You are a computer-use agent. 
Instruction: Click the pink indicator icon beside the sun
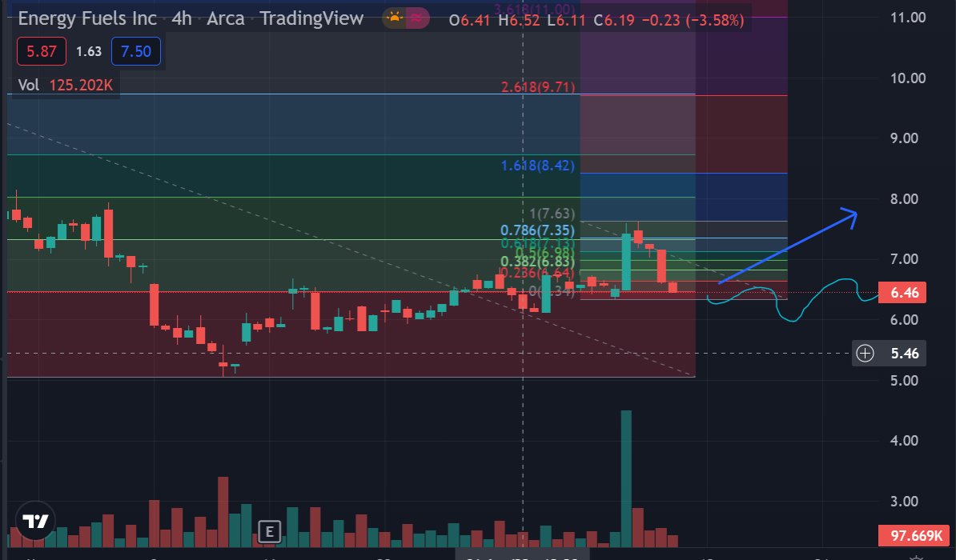click(417, 19)
